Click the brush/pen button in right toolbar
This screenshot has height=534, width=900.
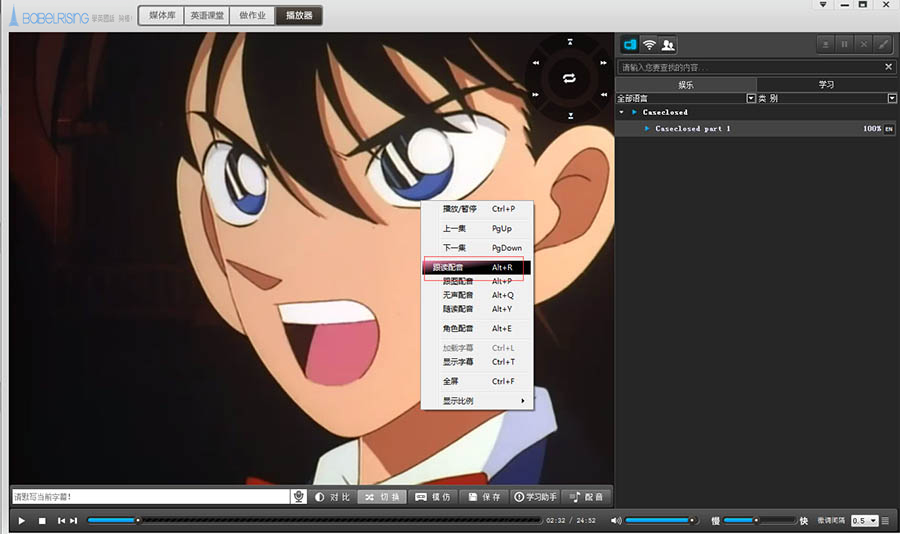[x=883, y=44]
